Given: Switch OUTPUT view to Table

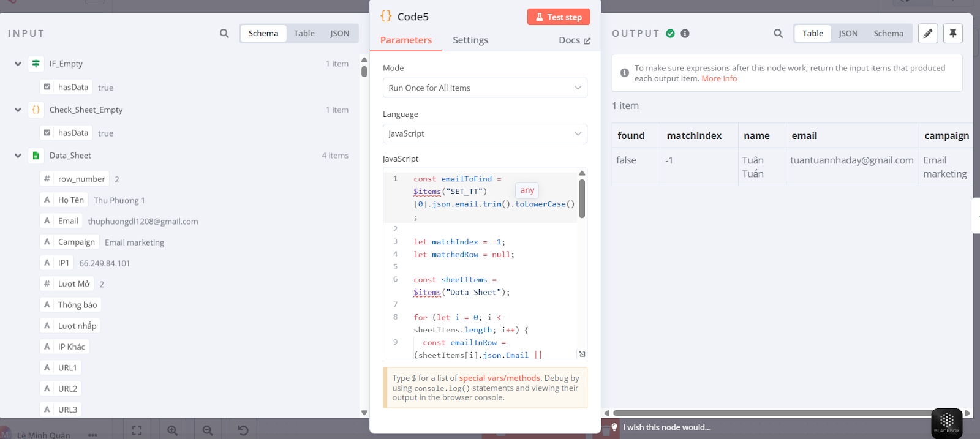Looking at the screenshot, I should (813, 34).
